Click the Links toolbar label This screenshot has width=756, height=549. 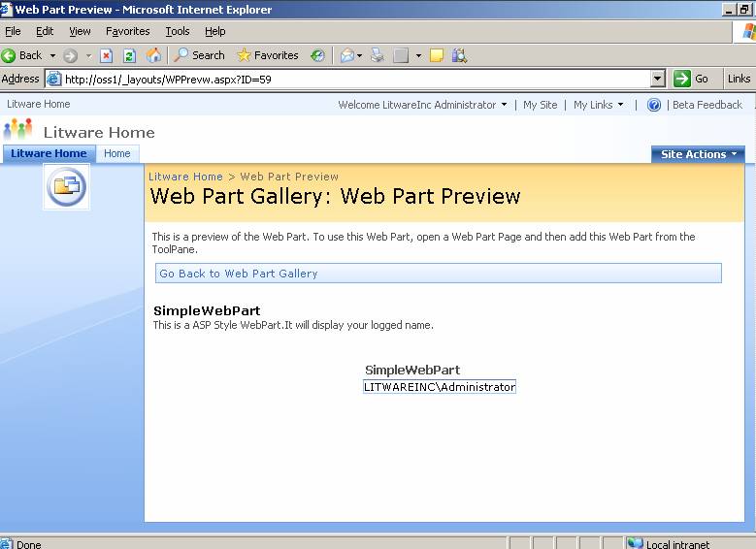click(740, 79)
